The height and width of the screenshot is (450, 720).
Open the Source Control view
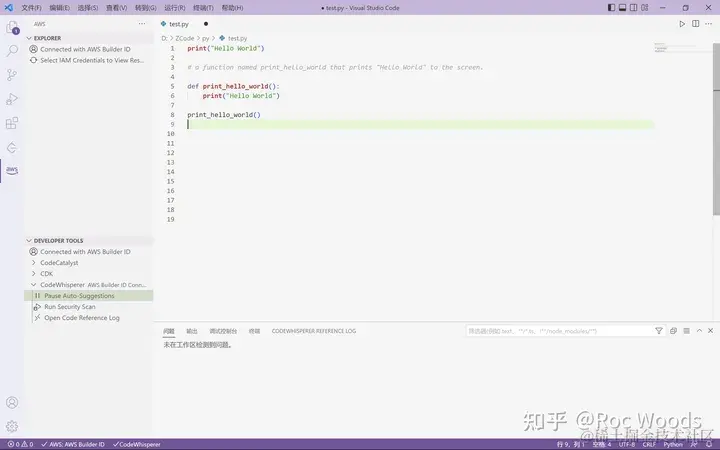coord(12,75)
